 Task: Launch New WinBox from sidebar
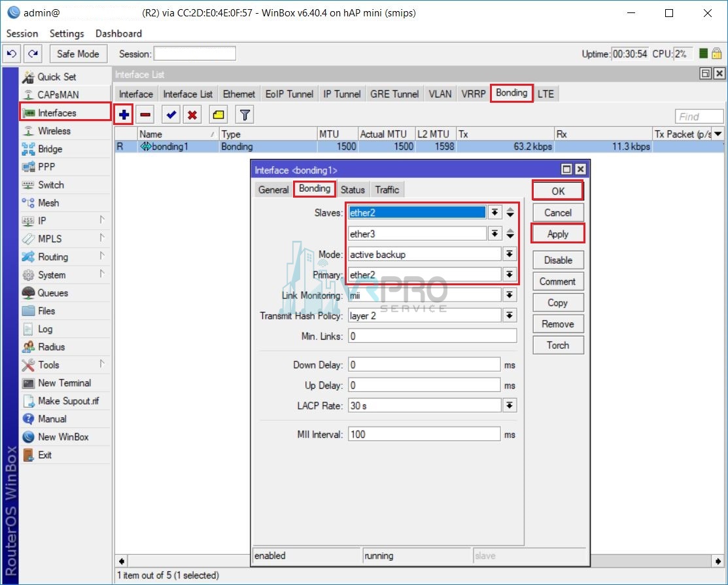pos(65,437)
